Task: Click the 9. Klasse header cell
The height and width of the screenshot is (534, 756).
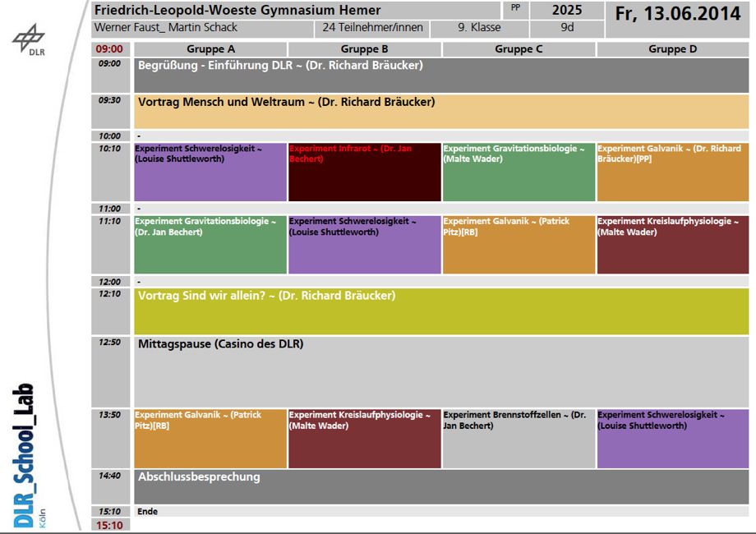Action: (479, 28)
